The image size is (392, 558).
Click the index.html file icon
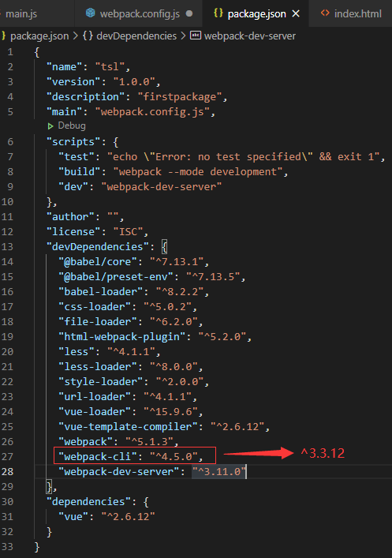325,13
